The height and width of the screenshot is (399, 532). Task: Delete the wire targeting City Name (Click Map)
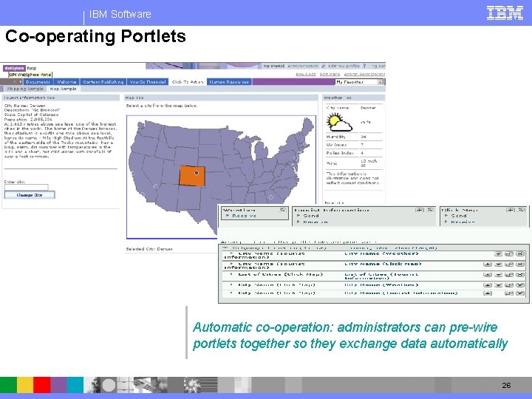click(x=519, y=265)
